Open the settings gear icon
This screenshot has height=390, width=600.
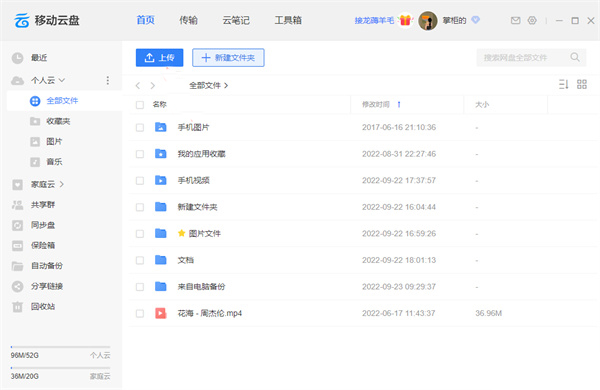coord(532,20)
